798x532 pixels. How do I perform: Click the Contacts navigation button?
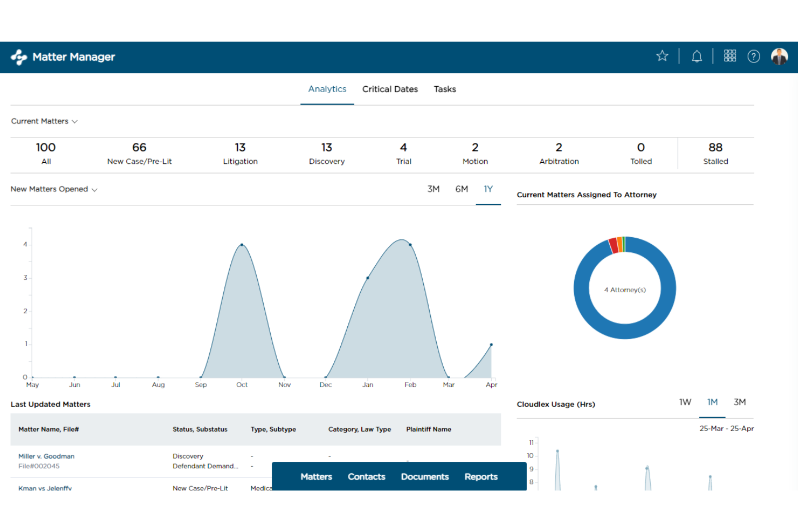[366, 476]
